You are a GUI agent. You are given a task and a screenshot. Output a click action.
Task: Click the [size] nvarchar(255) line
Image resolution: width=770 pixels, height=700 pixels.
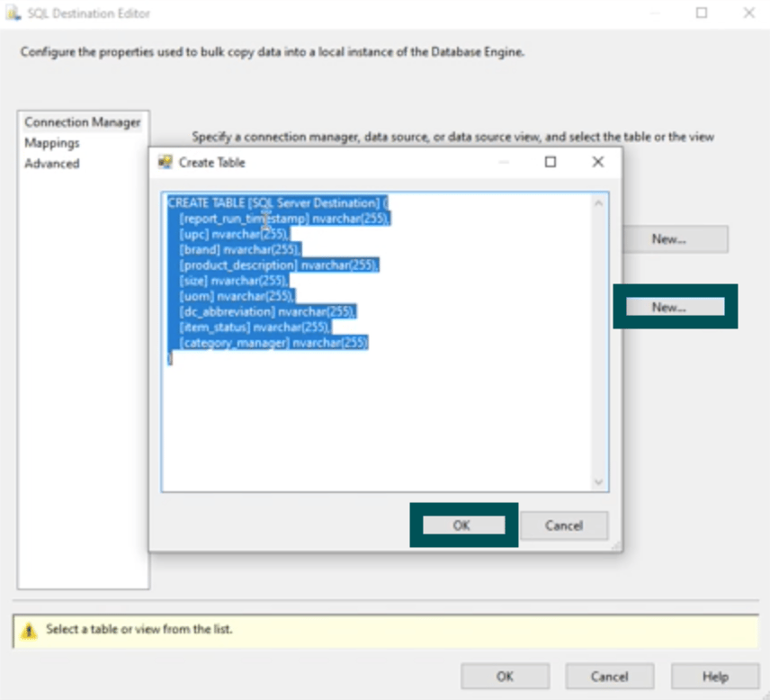[233, 281]
